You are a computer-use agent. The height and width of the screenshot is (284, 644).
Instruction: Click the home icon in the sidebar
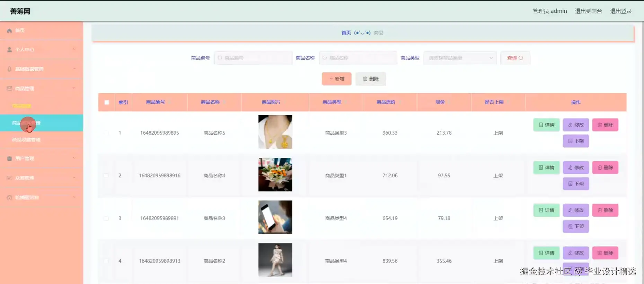click(x=9, y=31)
